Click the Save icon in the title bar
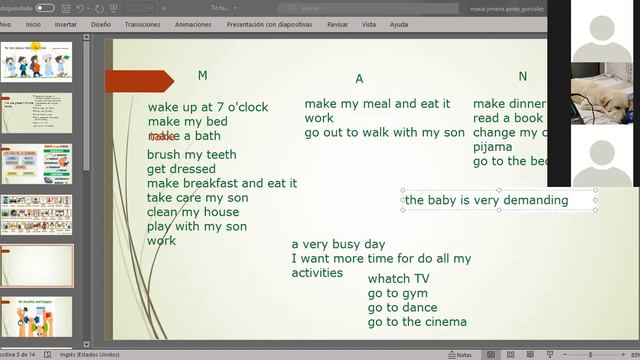Viewport: 640px width, 360px height. pyautogui.click(x=66, y=9)
